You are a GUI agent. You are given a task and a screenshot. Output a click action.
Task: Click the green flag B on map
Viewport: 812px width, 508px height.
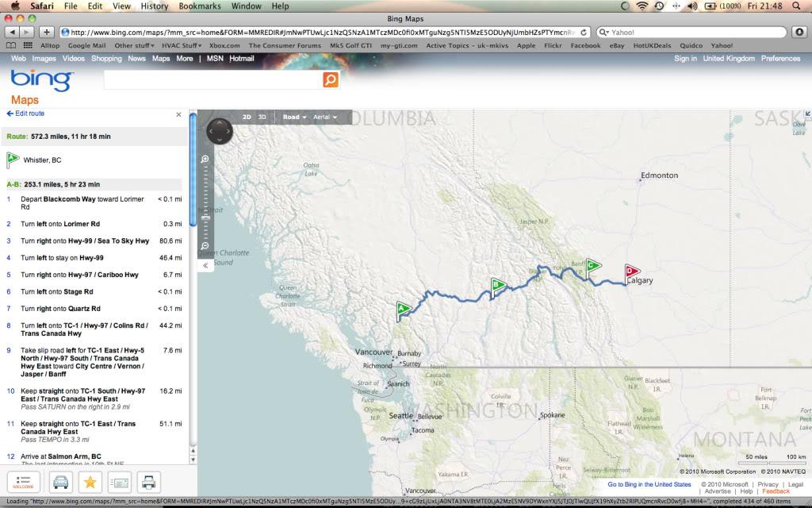click(x=498, y=287)
